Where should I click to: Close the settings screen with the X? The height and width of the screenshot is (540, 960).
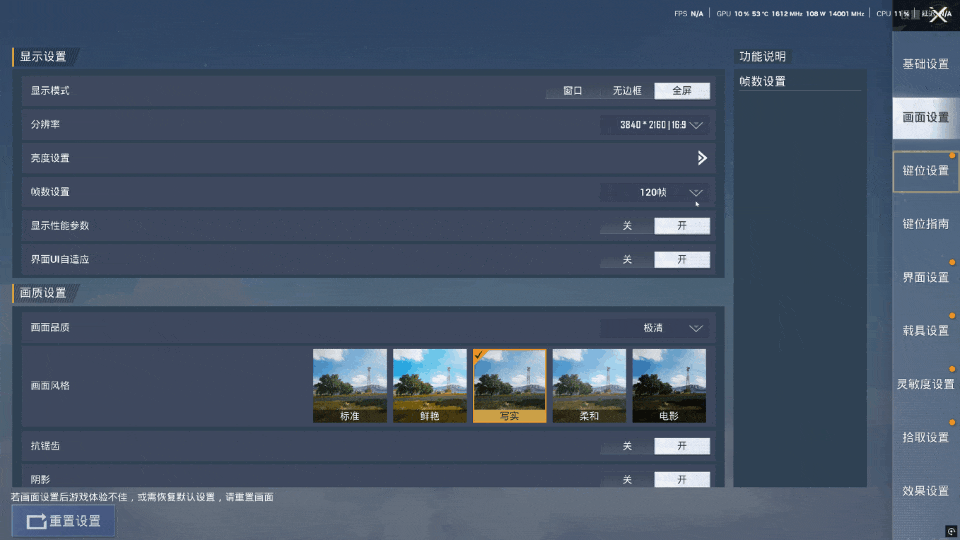coord(938,14)
